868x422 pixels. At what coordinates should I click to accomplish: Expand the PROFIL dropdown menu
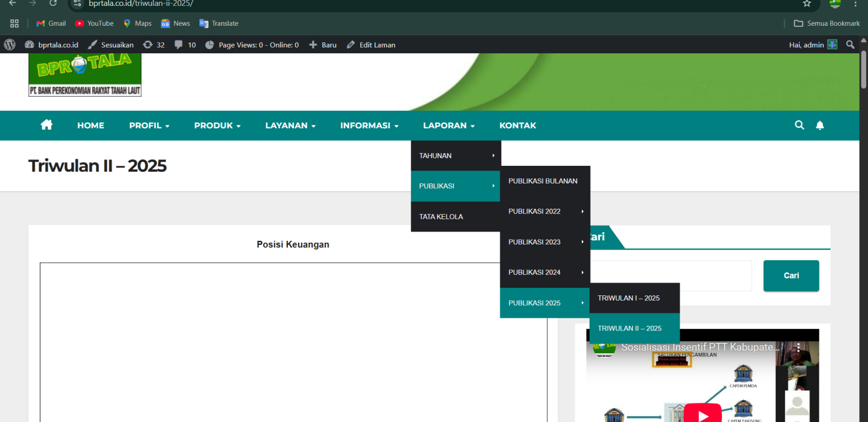point(149,125)
